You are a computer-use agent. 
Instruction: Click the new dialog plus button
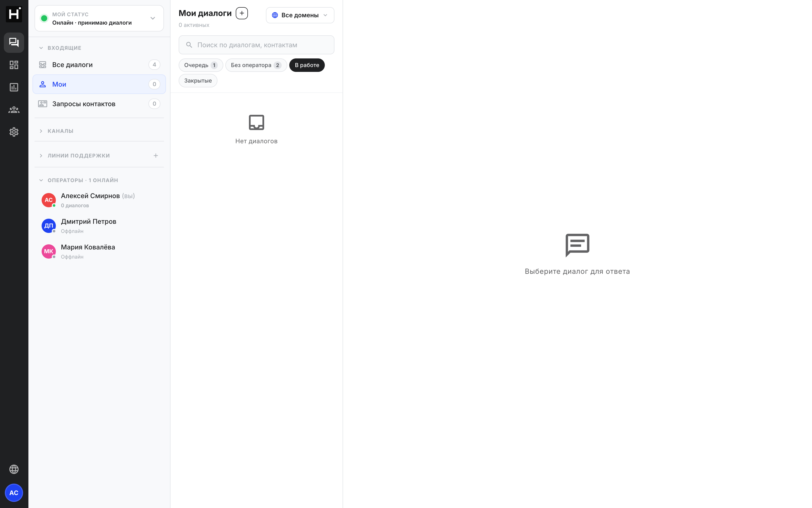point(242,13)
